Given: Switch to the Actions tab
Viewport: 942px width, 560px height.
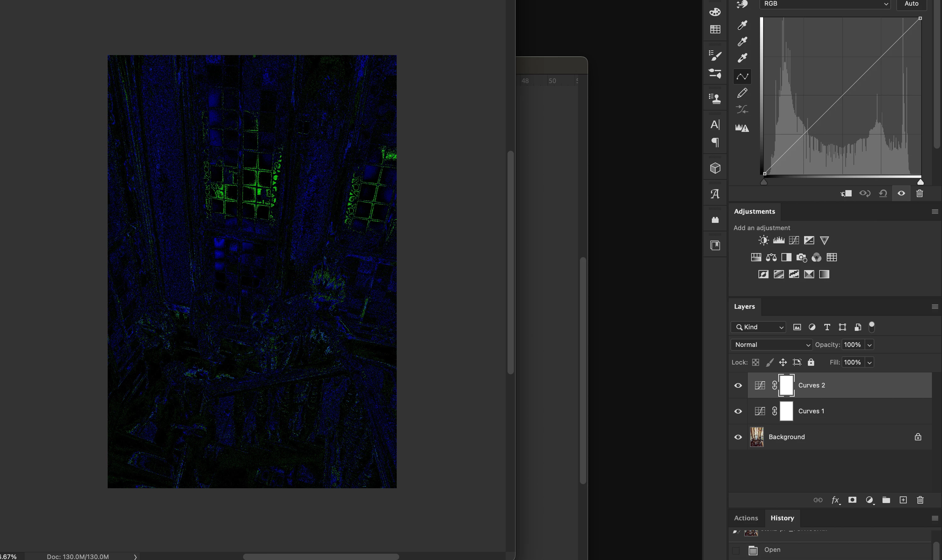Looking at the screenshot, I should (x=746, y=518).
